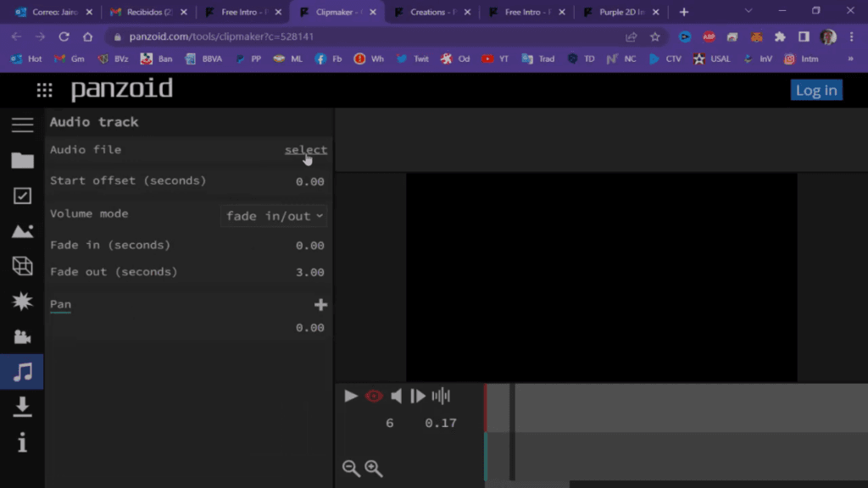Select the video camera sidebar icon
The image size is (868, 488).
click(22, 336)
